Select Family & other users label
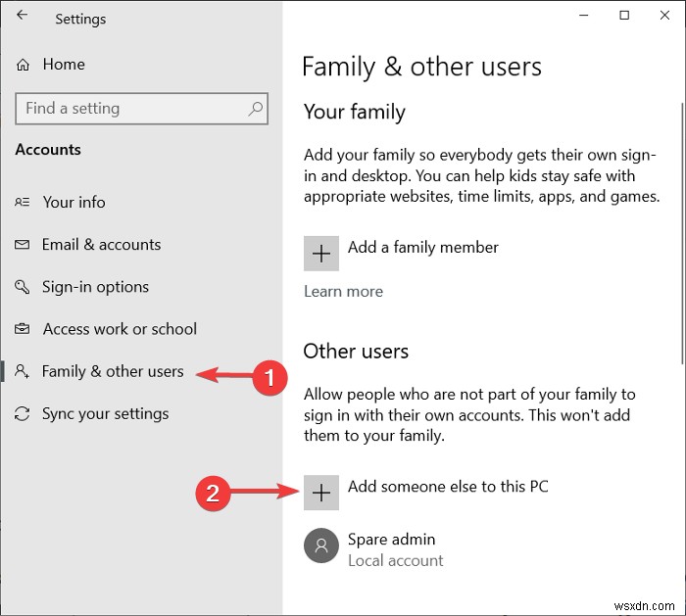Image resolution: width=686 pixels, height=616 pixels. click(113, 371)
